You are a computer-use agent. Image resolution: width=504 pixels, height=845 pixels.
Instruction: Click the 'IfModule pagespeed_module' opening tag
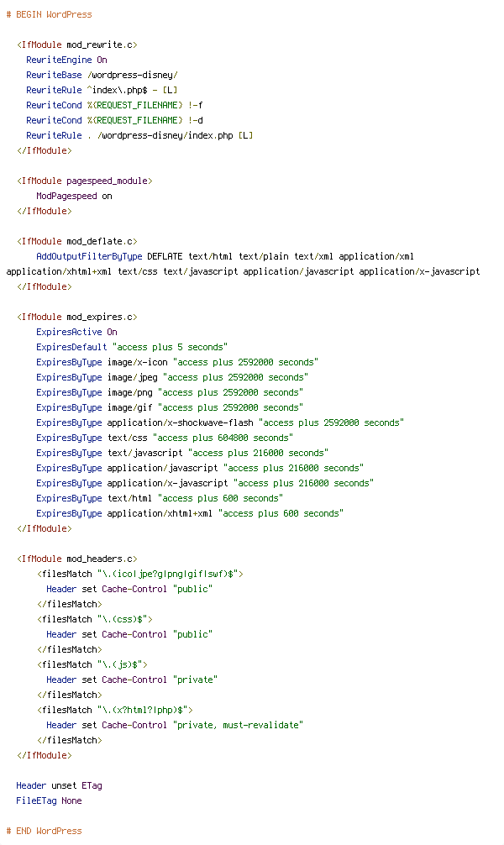click(x=85, y=181)
